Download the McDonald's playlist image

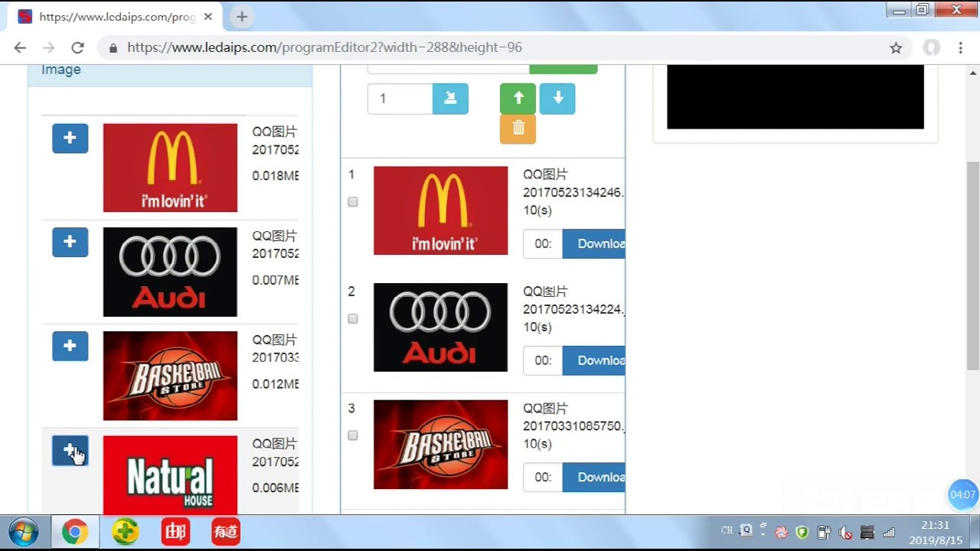594,244
